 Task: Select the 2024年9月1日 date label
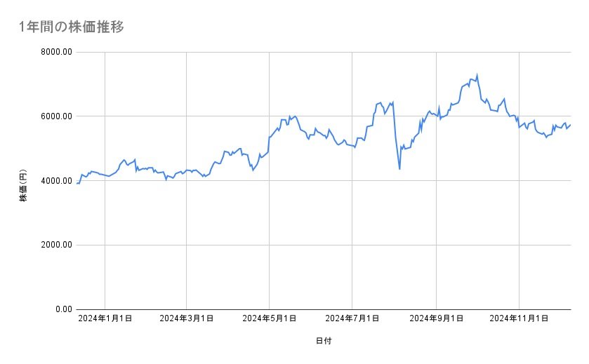(437, 319)
